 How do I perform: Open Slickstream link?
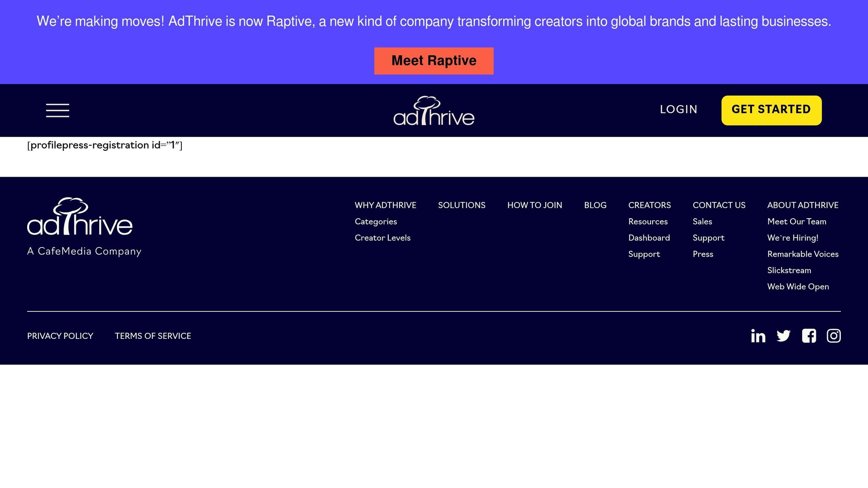pyautogui.click(x=789, y=270)
